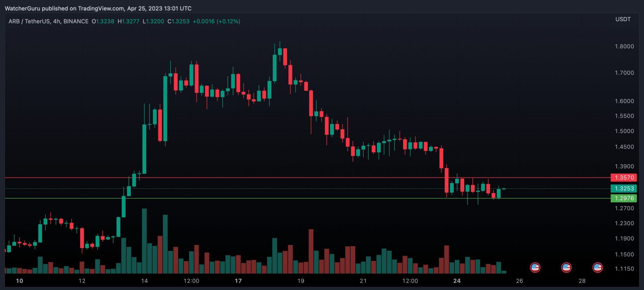This screenshot has width=644, height=290.
Task: Click date label 14 on time axis
Action: tap(144, 281)
